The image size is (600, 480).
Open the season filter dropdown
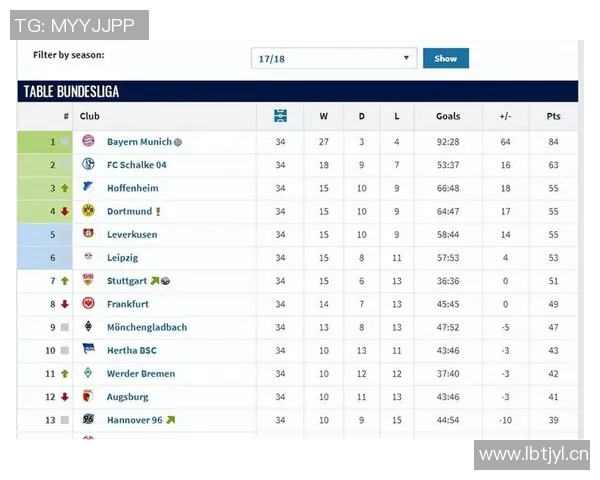tap(334, 59)
